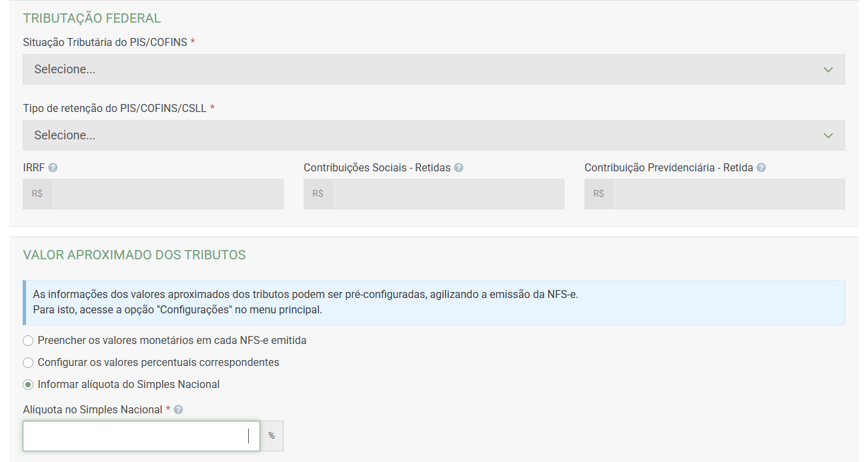Click help icon beside Contribuição Previdenciária - Retida
The image size is (868, 462).
(x=761, y=168)
